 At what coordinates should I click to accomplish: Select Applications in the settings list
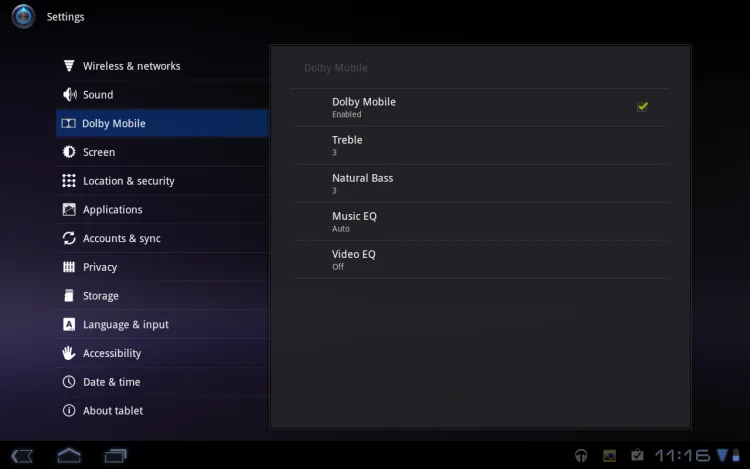[112, 210]
